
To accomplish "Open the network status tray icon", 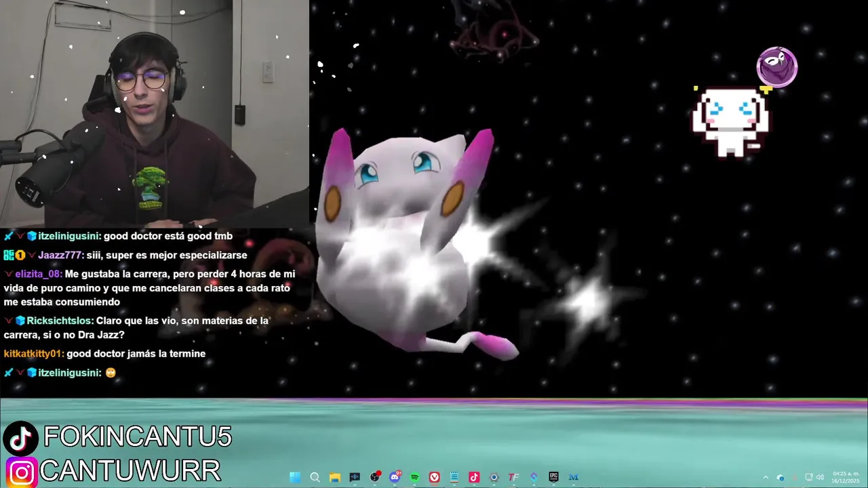I will [x=809, y=477].
